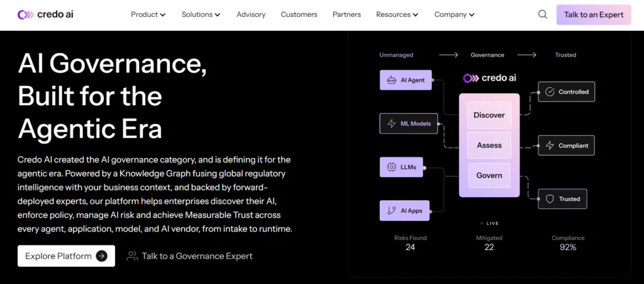This screenshot has height=284, width=644.
Task: Click the checkmark icon on Controlled
Action: 550,92
